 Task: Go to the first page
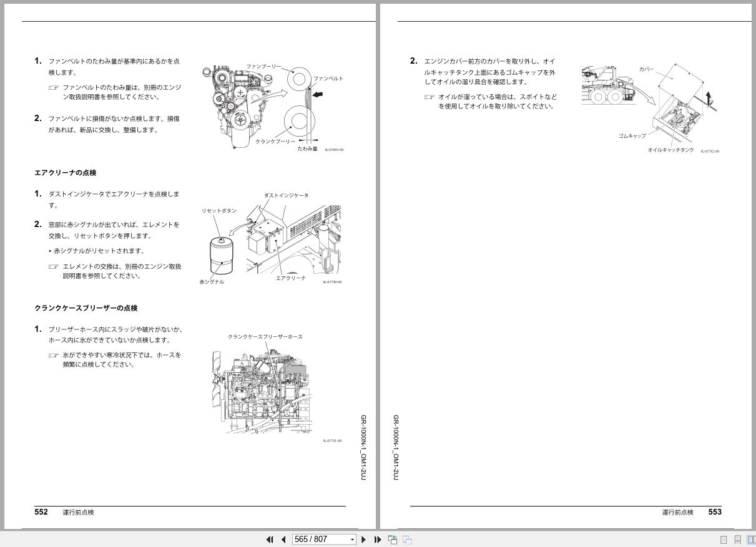(x=270, y=540)
